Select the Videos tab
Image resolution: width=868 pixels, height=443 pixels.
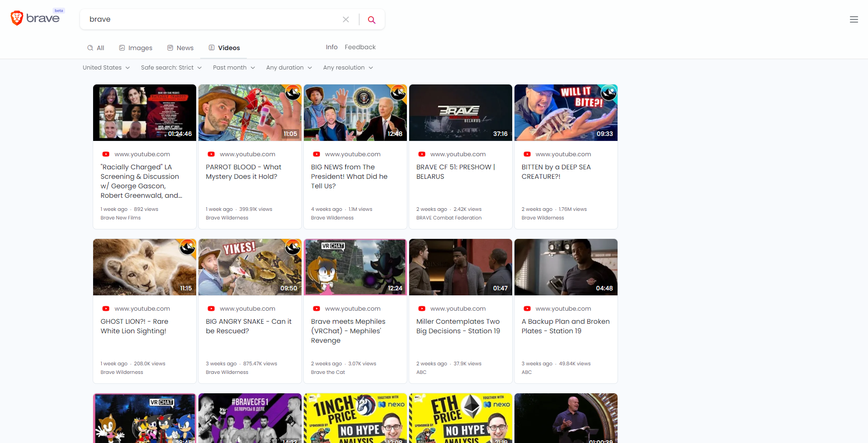point(224,48)
